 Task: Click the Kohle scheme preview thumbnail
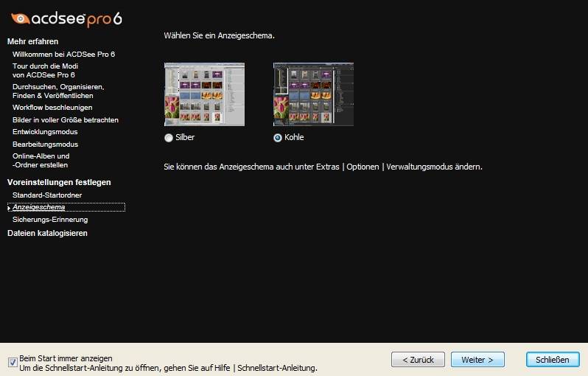click(313, 94)
